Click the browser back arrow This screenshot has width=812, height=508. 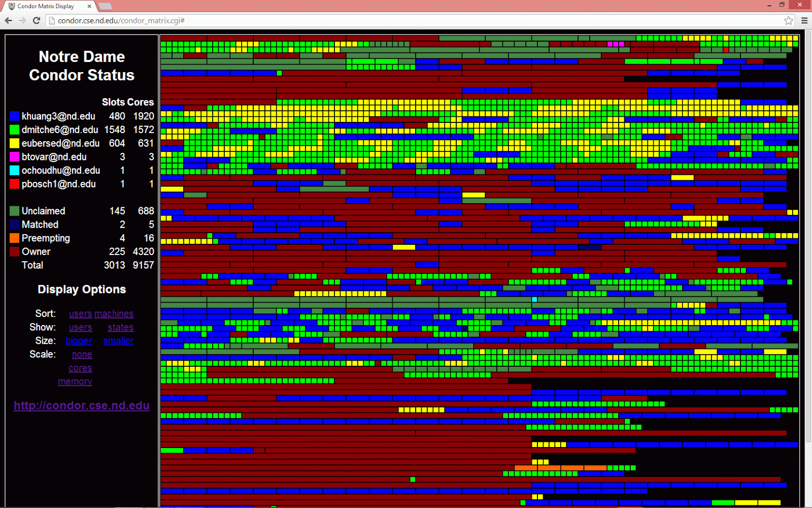point(9,20)
